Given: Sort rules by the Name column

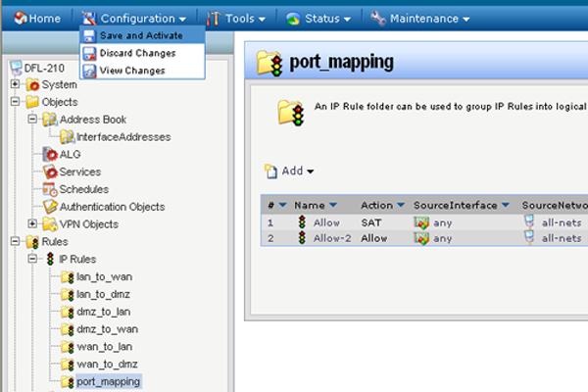Looking at the screenshot, I should (310, 205).
